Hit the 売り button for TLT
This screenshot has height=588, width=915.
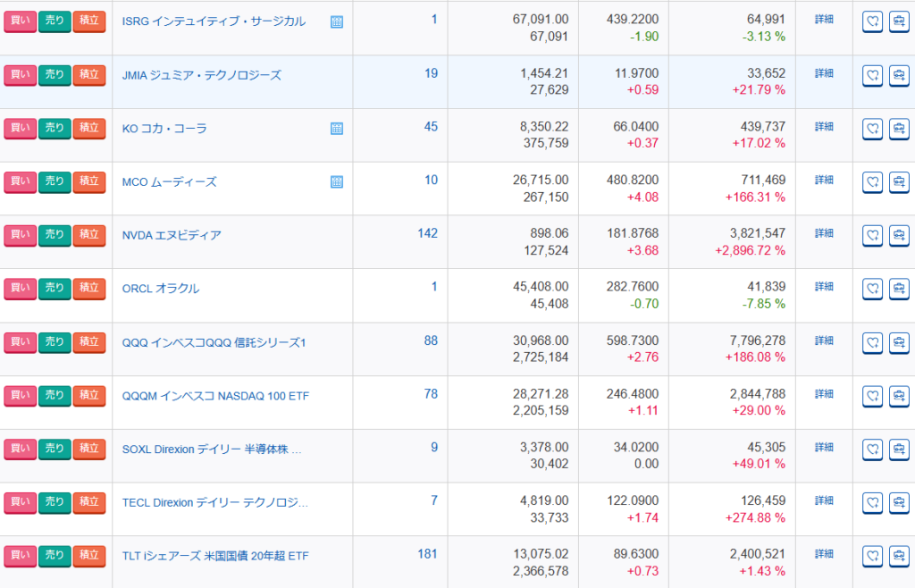[55, 556]
